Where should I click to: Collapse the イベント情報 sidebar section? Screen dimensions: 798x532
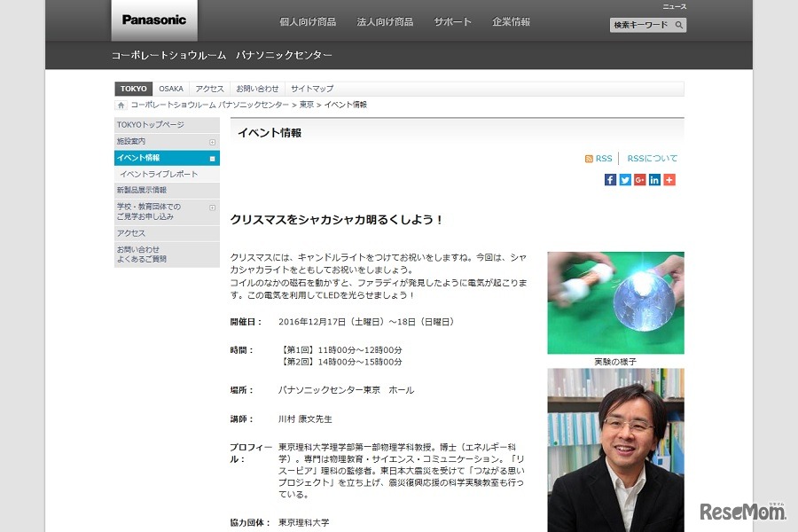212,159
